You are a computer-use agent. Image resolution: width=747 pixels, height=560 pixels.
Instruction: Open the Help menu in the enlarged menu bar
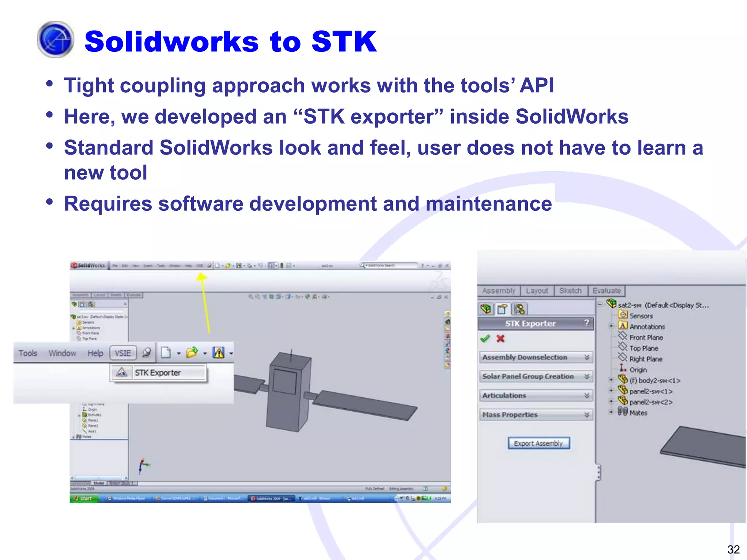pyautogui.click(x=95, y=353)
